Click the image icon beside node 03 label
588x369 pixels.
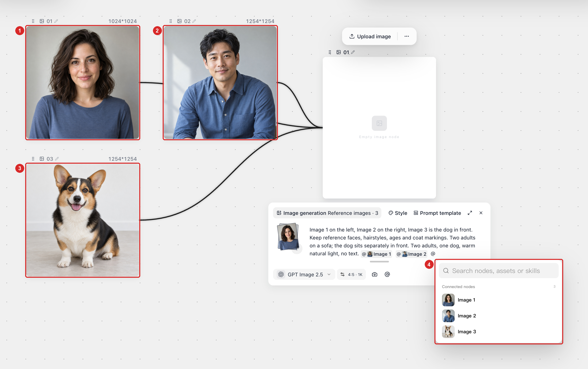pos(42,159)
